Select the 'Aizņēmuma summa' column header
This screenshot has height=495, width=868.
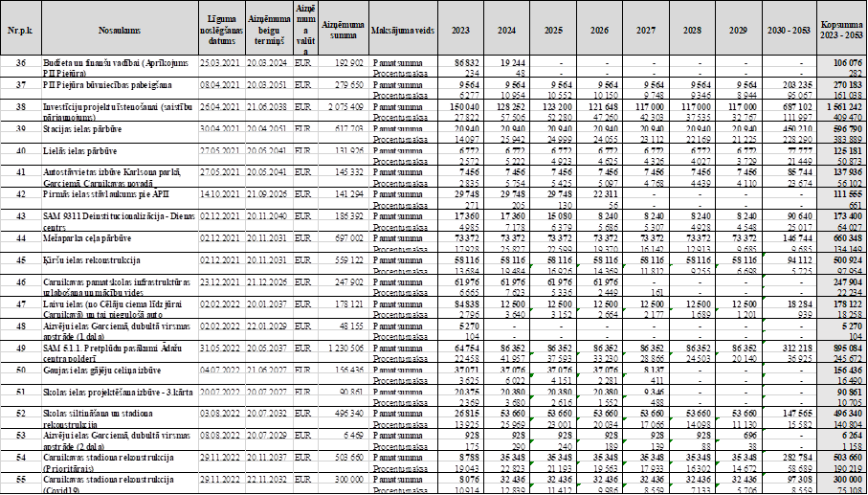click(x=344, y=30)
